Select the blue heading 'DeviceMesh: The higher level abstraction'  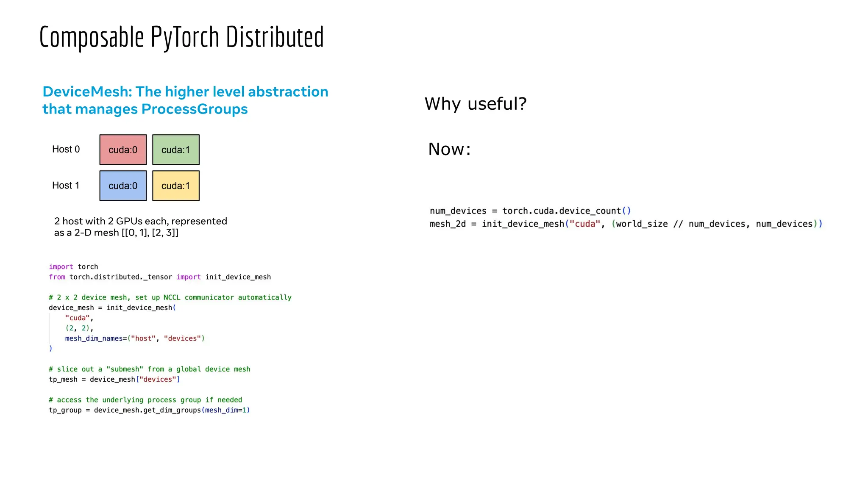click(185, 91)
